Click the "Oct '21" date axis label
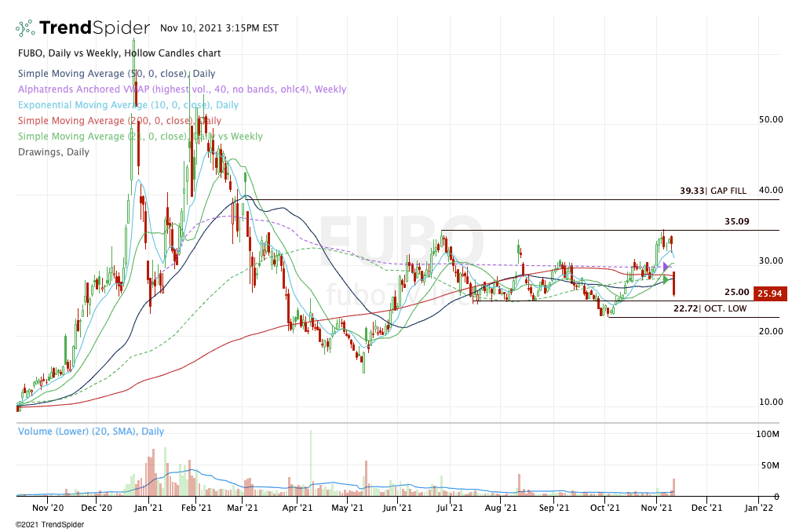The width and height of the screenshot is (803, 532). click(605, 508)
